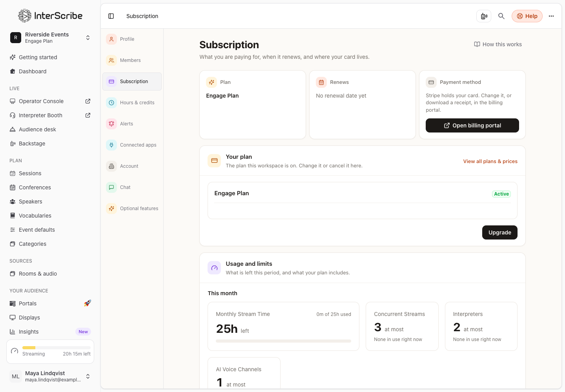Open the Help button

(x=527, y=16)
